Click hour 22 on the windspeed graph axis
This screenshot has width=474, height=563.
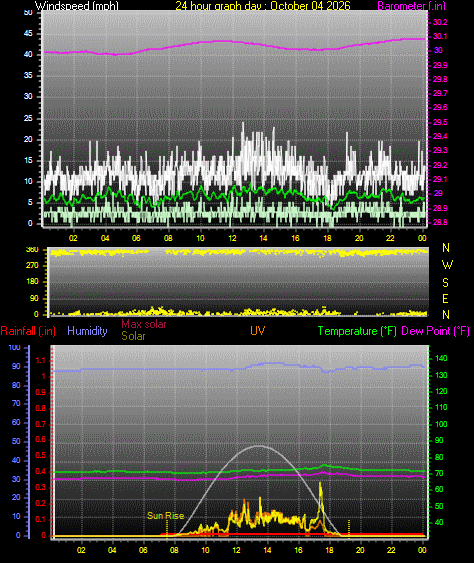pos(390,238)
